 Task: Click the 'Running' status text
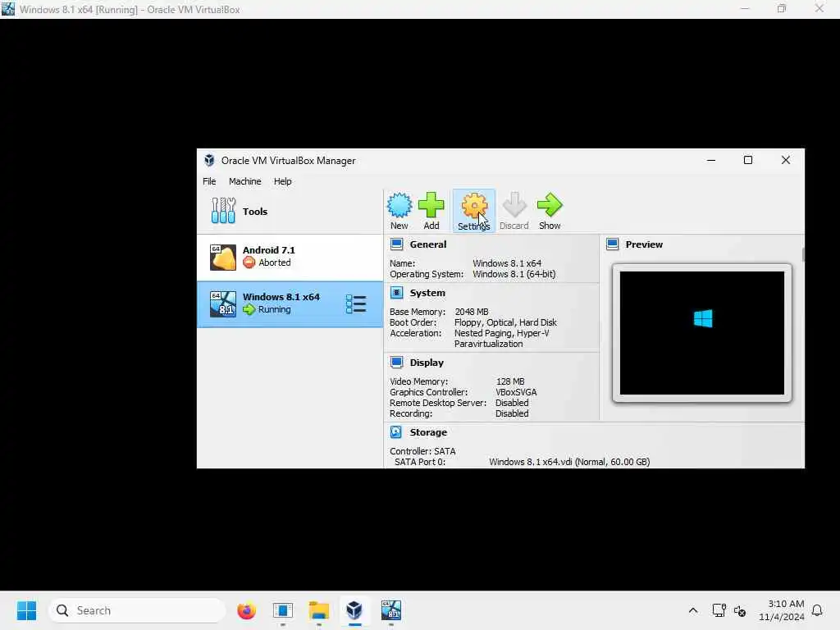coord(274,309)
